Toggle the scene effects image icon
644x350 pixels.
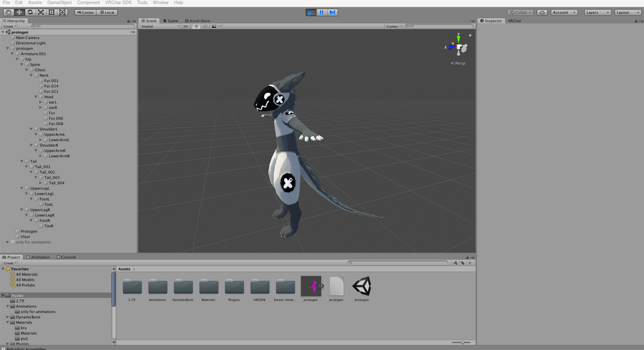coord(214,26)
